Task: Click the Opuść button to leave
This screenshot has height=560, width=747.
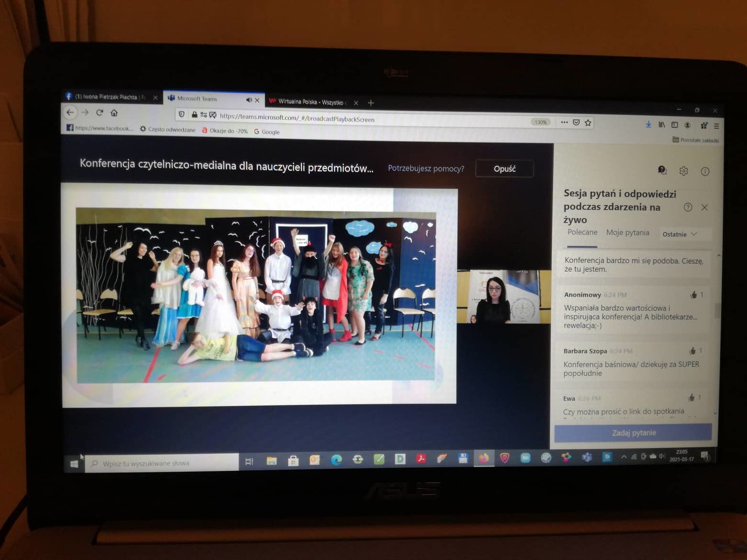Action: (x=504, y=169)
